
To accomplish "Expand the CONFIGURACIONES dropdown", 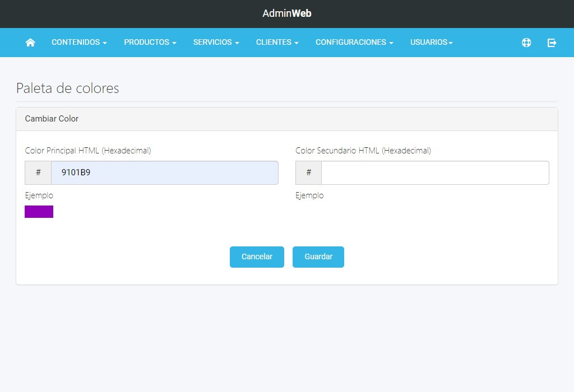I will (x=354, y=42).
